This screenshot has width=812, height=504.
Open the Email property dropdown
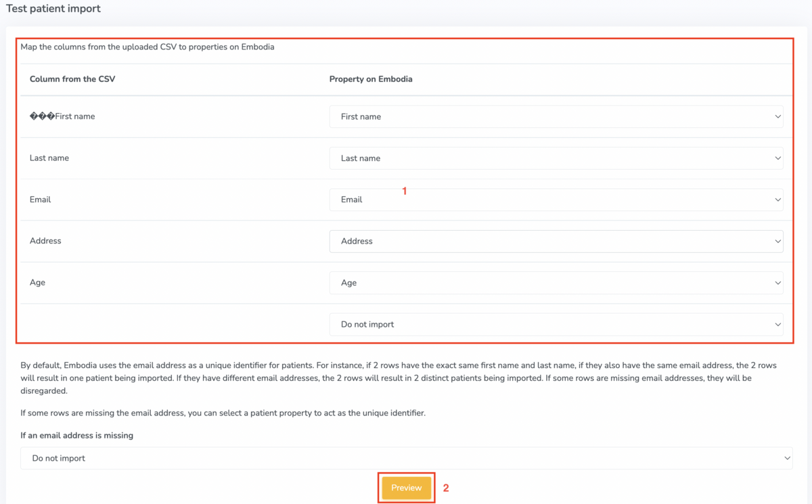(555, 200)
